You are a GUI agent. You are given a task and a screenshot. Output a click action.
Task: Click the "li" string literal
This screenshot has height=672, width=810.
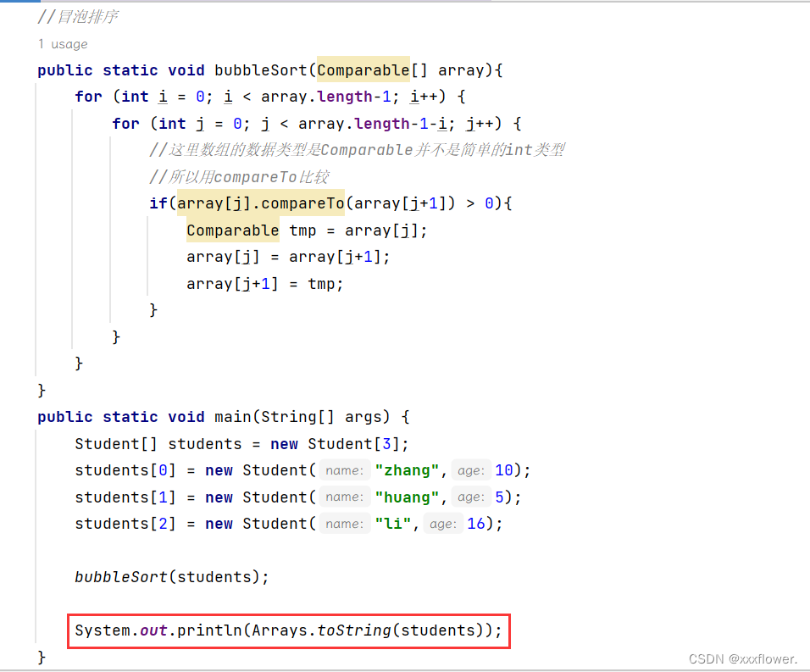[392, 524]
